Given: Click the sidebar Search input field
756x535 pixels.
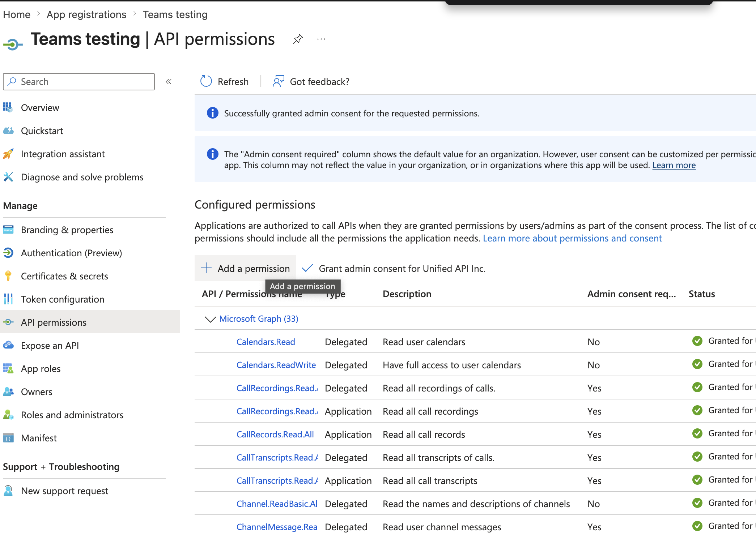Looking at the screenshot, I should [79, 82].
